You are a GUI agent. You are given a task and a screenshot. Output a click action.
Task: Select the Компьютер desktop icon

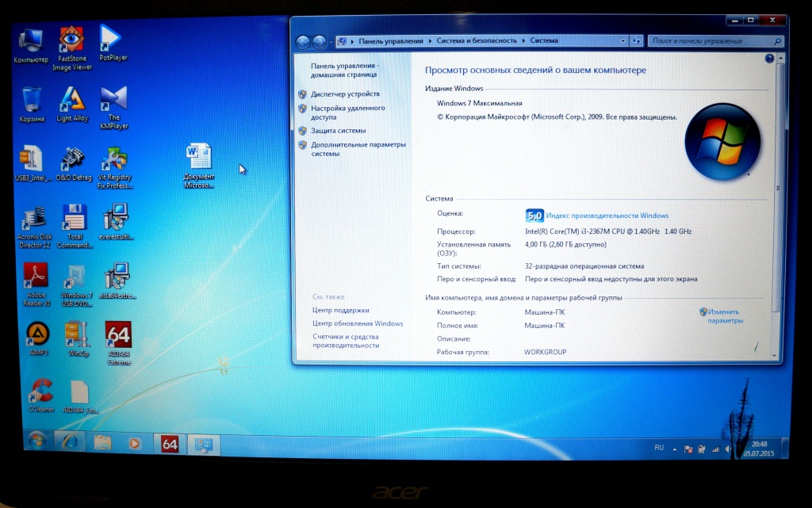click(31, 47)
